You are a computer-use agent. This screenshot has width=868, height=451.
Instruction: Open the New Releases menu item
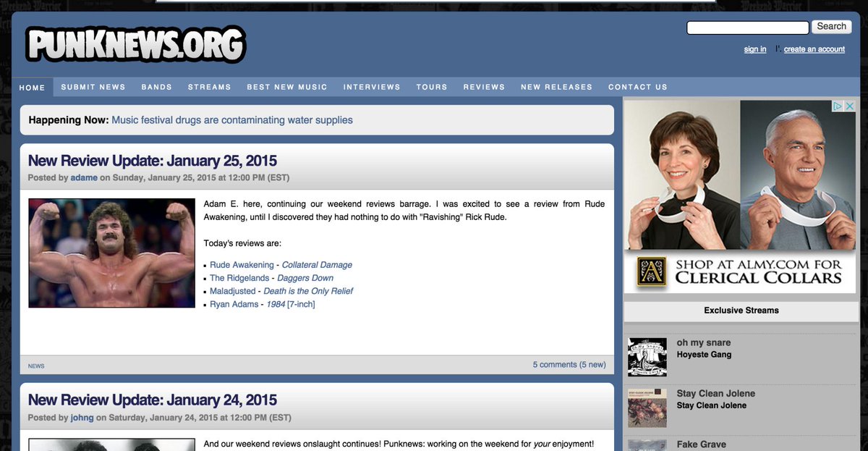[x=557, y=87]
